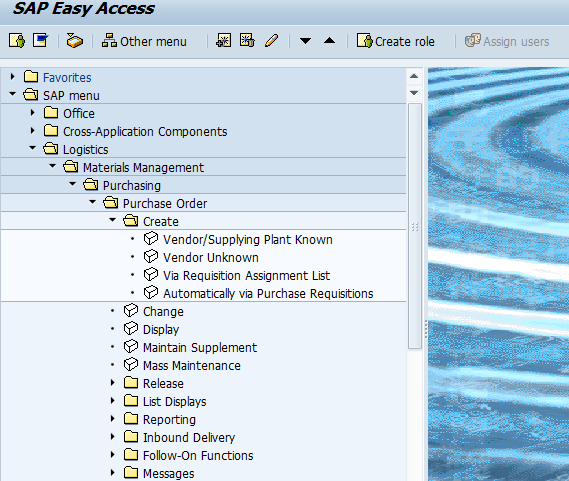Viewport: 569px width, 481px height.
Task: Select the Follow-On Functions folder label
Action: [x=198, y=456]
